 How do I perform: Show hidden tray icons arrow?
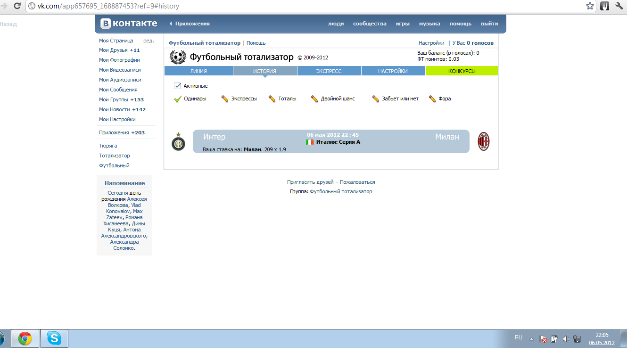(x=531, y=339)
